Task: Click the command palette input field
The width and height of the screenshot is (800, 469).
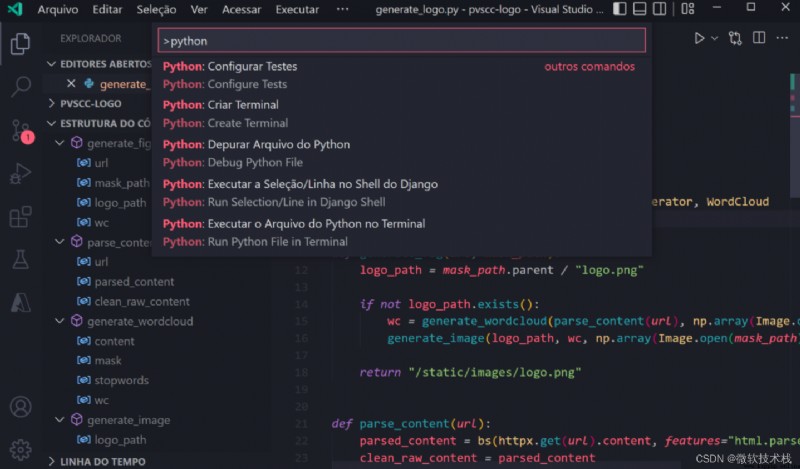Action: click(x=402, y=40)
